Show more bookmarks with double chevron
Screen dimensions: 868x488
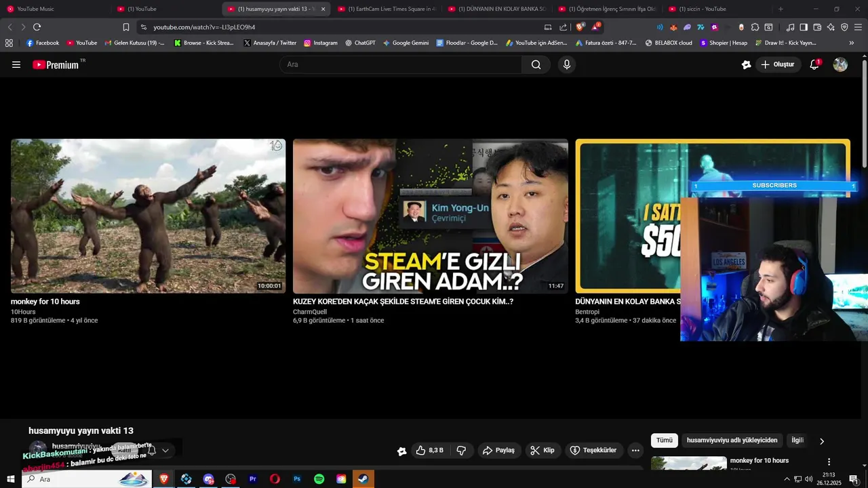pos(852,43)
